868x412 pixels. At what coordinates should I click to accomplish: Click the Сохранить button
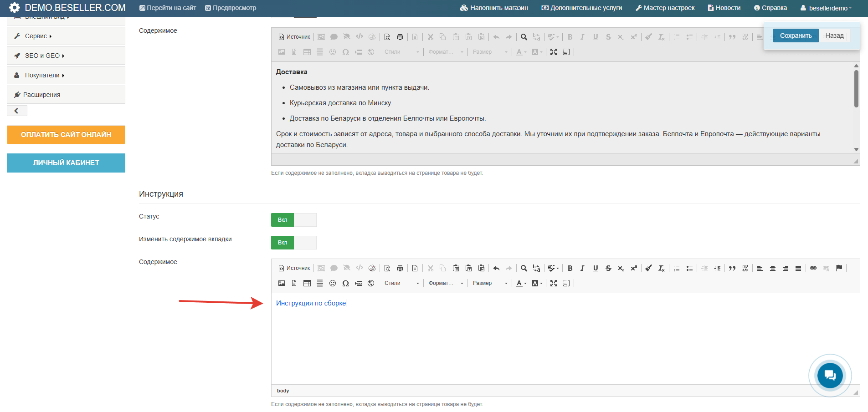click(796, 36)
